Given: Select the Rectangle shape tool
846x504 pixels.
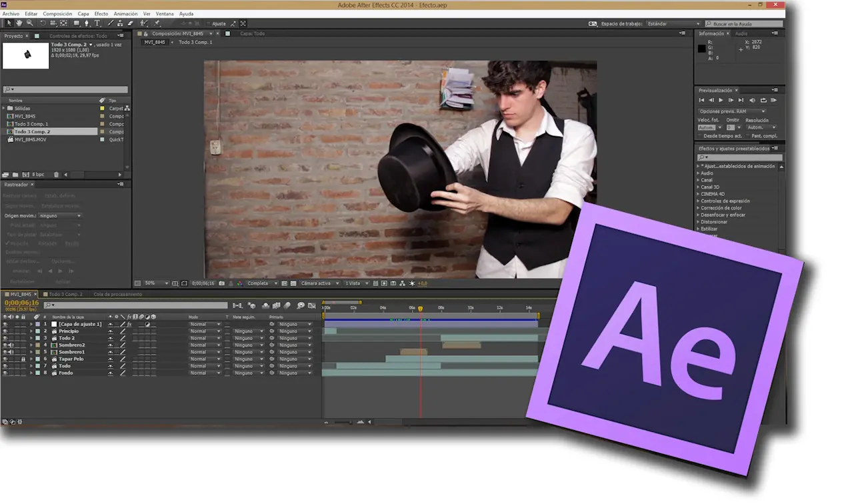Looking at the screenshot, I should coord(76,23).
